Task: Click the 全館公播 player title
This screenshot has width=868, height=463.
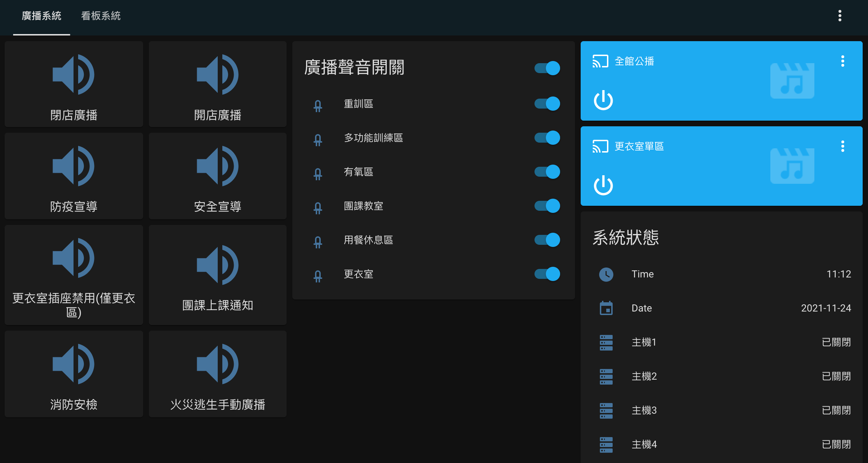Action: [x=634, y=61]
